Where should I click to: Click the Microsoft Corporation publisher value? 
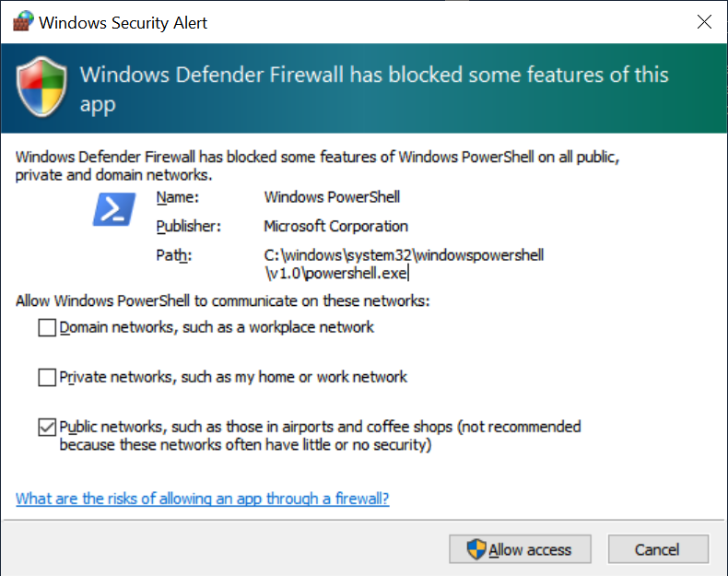(x=335, y=226)
